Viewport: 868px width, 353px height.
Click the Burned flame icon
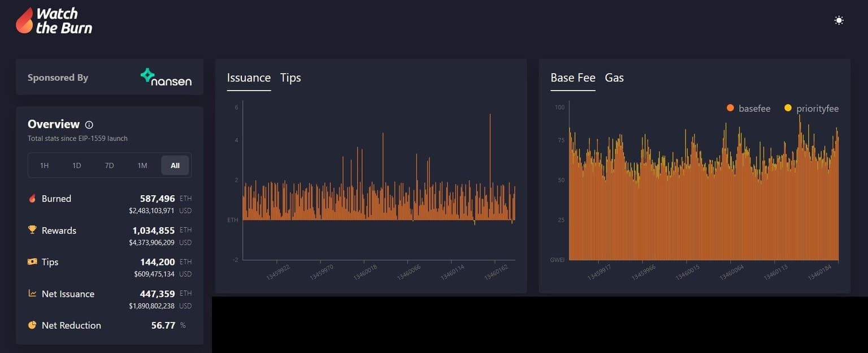click(x=32, y=199)
